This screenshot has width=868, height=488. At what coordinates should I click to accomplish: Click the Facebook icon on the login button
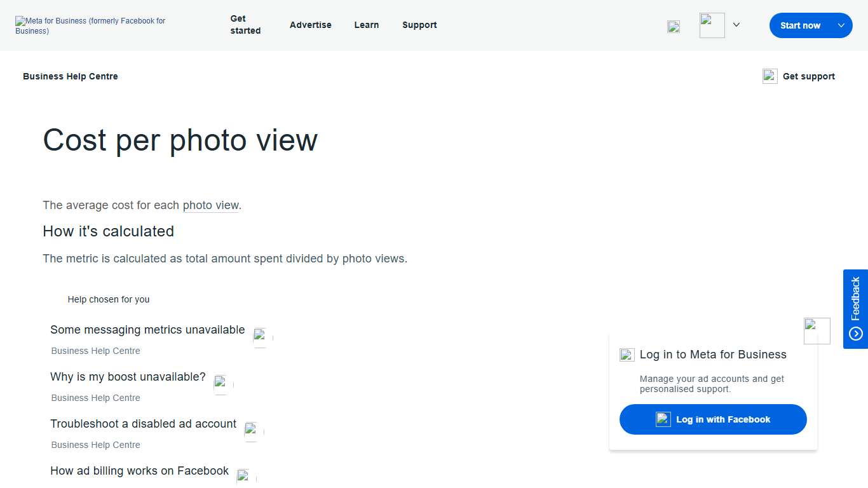coord(663,419)
